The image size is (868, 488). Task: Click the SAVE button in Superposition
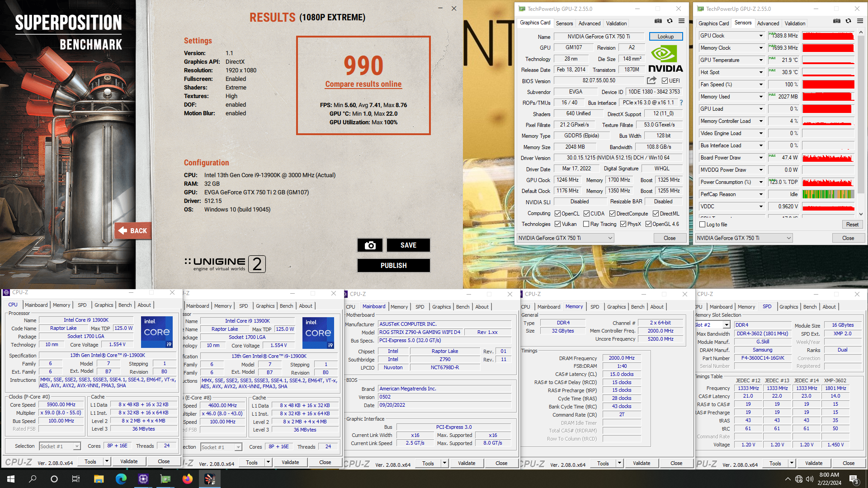pyautogui.click(x=408, y=245)
